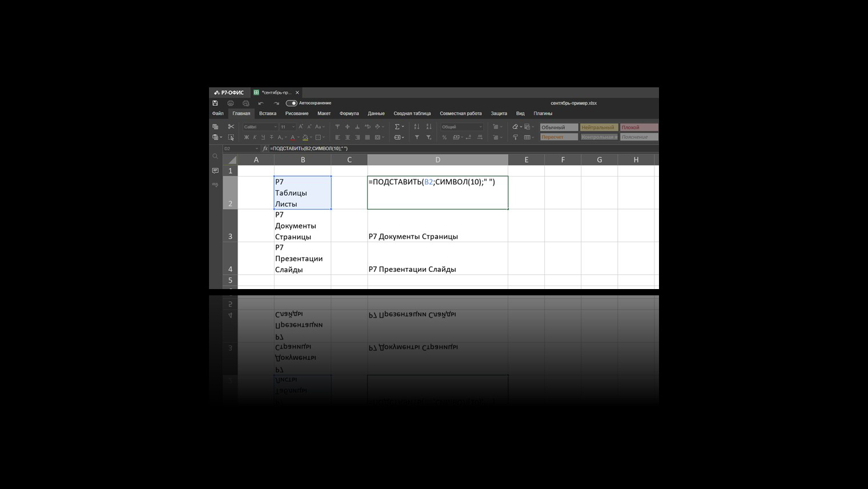868x489 pixels.
Task: Apply the Плохой cell style
Action: pyautogui.click(x=638, y=127)
